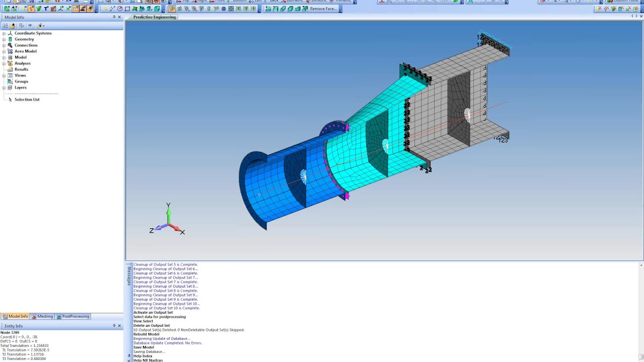Expand the Coordinate Systems tree node
644x362 pixels.
(x=4, y=33)
